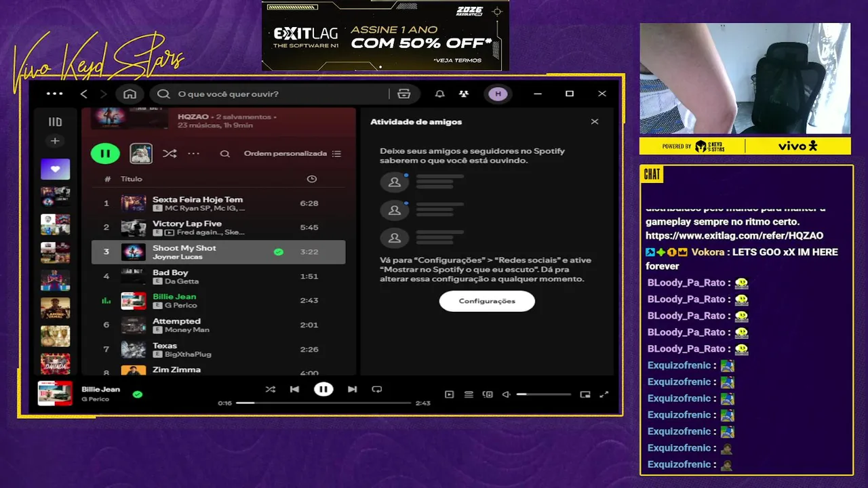The width and height of the screenshot is (868, 488).
Task: Toggle shuffle in the player bar
Action: (271, 389)
